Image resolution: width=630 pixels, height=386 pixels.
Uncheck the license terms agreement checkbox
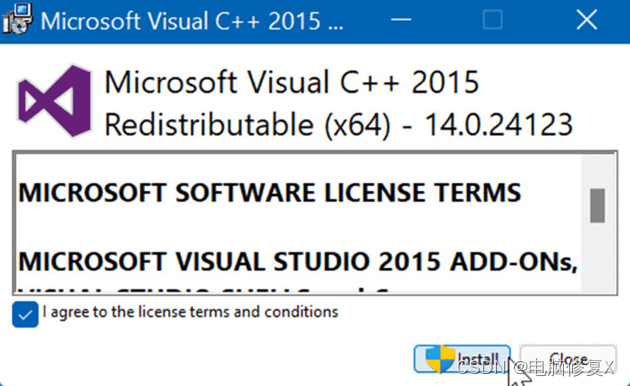point(25,315)
